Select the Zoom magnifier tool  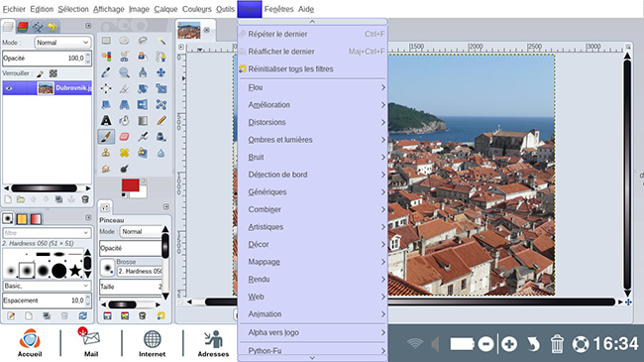tap(124, 72)
